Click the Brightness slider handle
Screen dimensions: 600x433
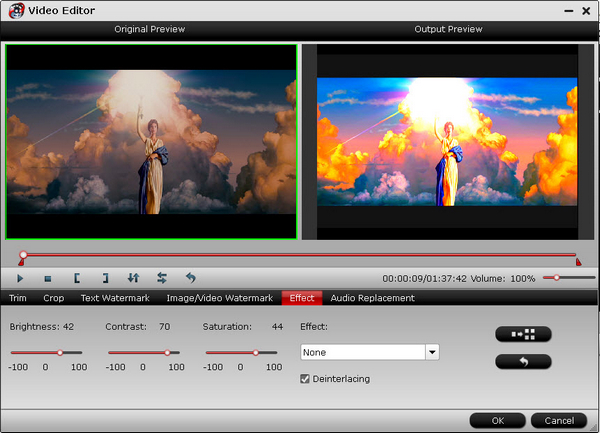tap(60, 353)
